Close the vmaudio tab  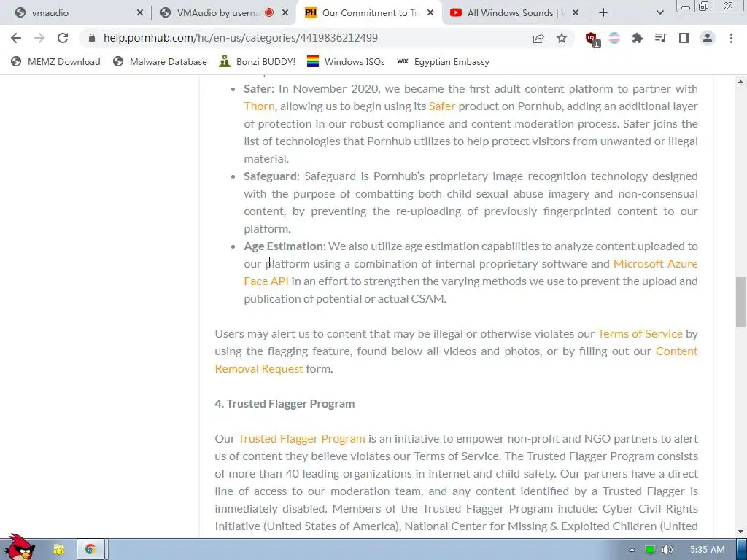coord(139,13)
